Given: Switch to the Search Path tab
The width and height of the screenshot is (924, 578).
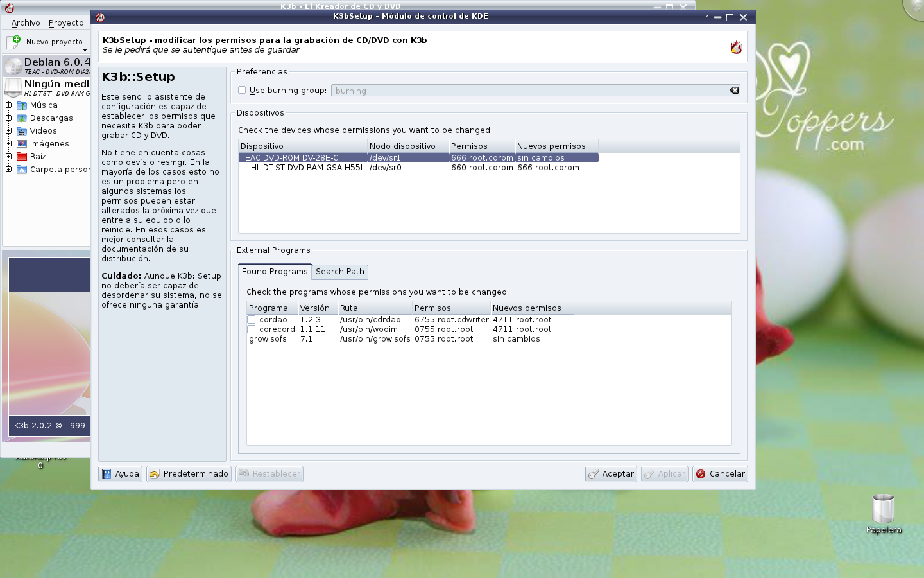Looking at the screenshot, I should coord(340,272).
